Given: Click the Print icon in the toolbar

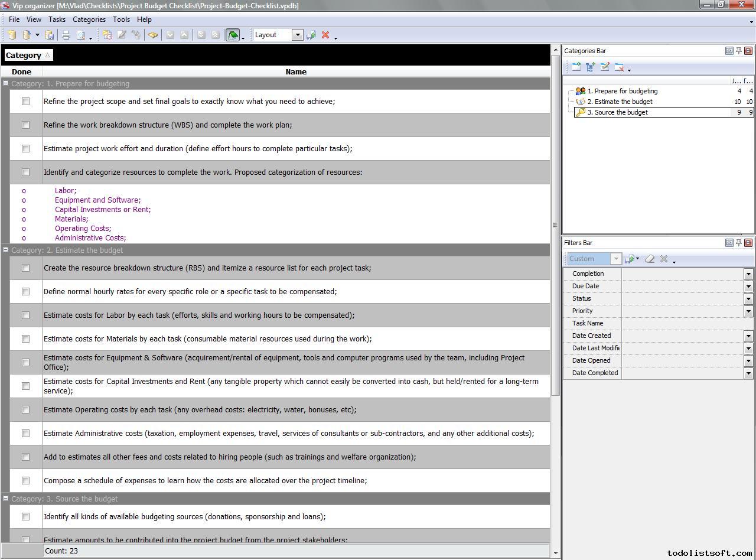Looking at the screenshot, I should click(66, 35).
